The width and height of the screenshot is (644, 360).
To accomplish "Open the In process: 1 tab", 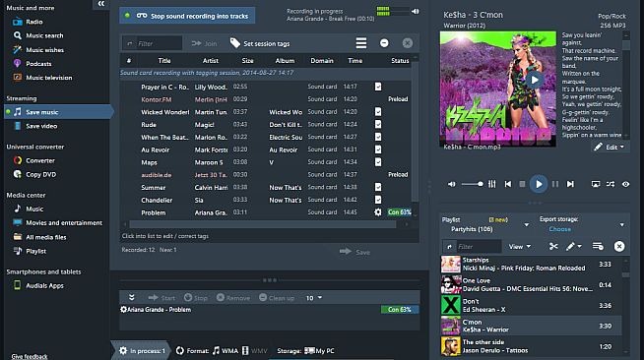I will (142, 350).
